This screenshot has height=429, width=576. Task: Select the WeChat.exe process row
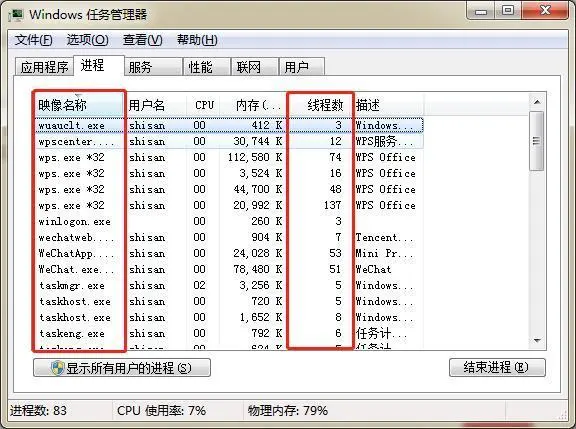click(x=229, y=269)
